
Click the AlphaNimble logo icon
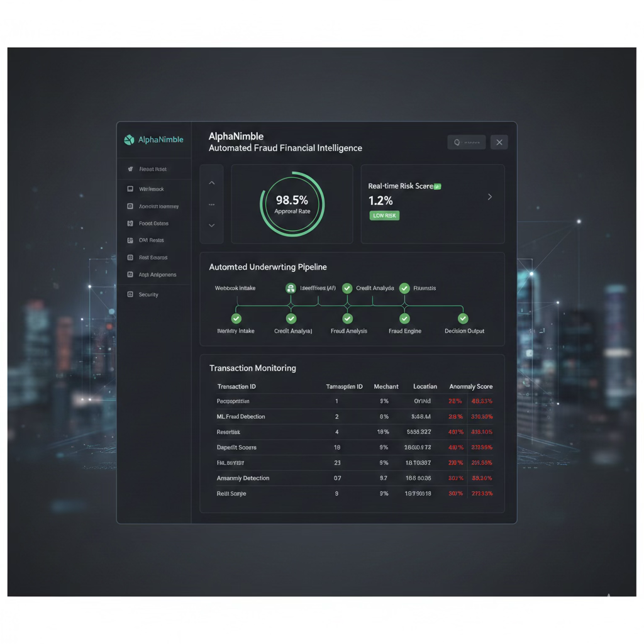tap(129, 139)
